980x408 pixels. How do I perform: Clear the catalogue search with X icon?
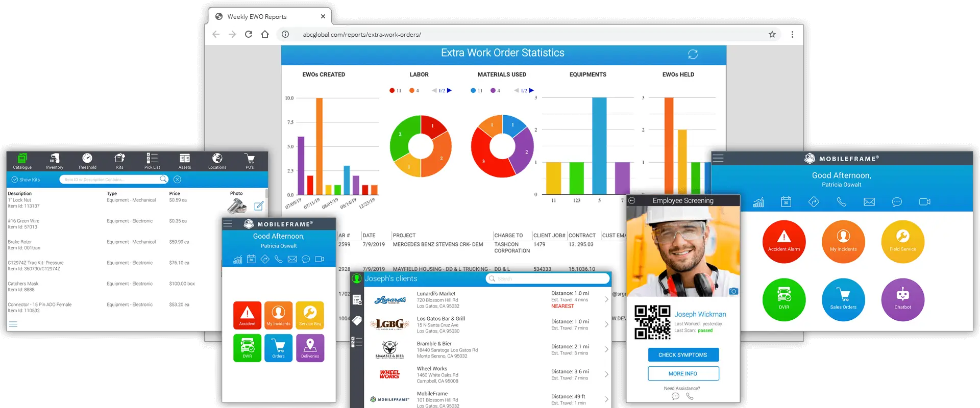177,180
